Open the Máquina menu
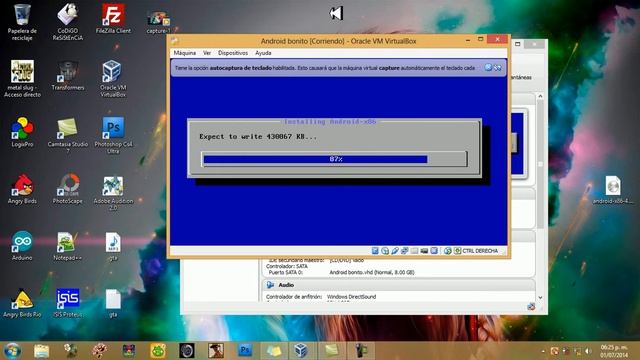The height and width of the screenshot is (360, 640). (184, 53)
